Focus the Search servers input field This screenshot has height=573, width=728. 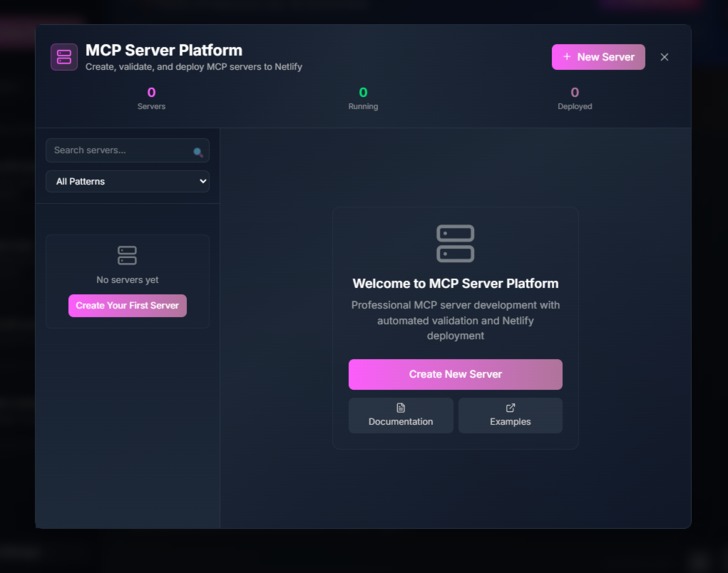tap(127, 150)
